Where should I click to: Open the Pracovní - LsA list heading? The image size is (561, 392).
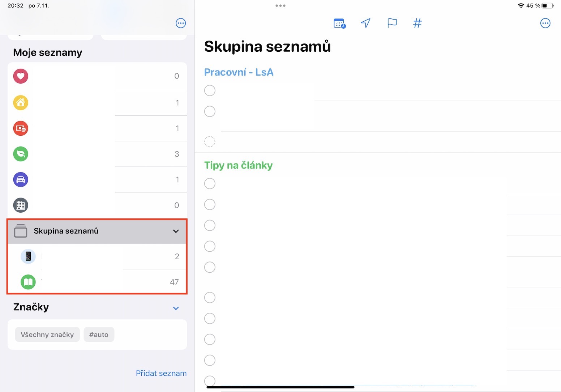(239, 72)
